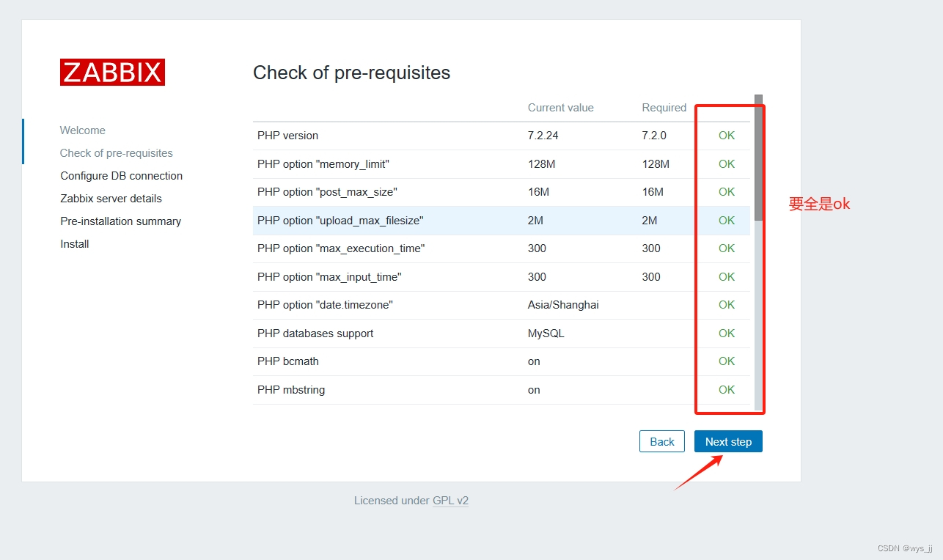Select Install step in sidebar
Viewport: 943px width, 560px height.
[x=75, y=244]
